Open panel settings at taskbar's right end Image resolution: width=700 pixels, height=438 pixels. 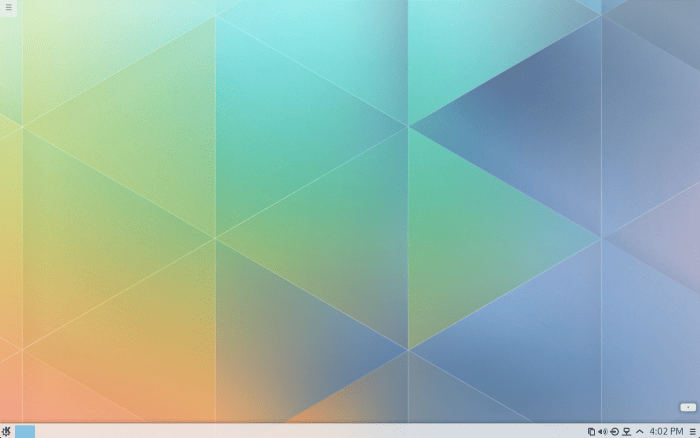pyautogui.click(x=692, y=431)
